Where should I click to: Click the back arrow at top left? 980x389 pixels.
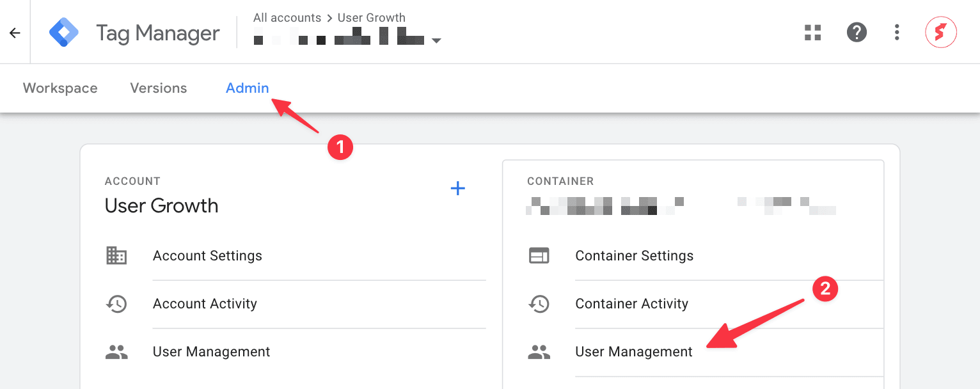click(14, 32)
